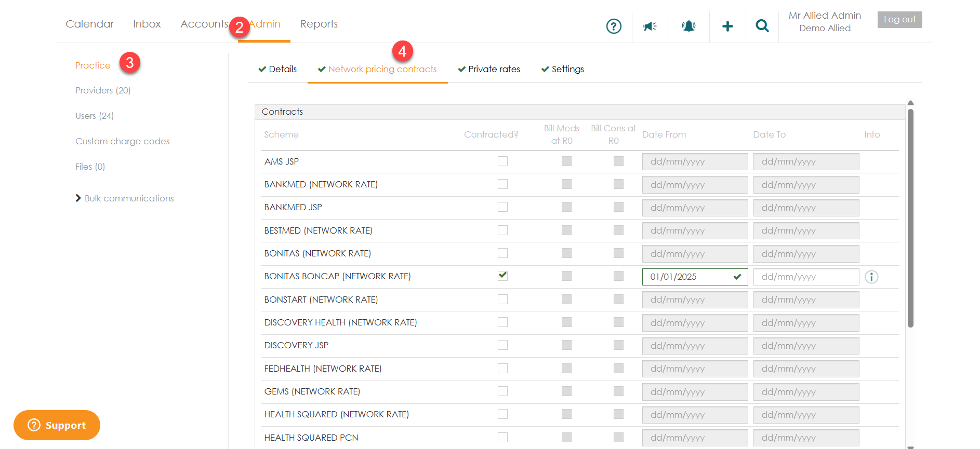Image resolution: width=980 pixels, height=449 pixels.
Task: Open Date To picker for Bonitas Boncap
Action: click(x=805, y=277)
